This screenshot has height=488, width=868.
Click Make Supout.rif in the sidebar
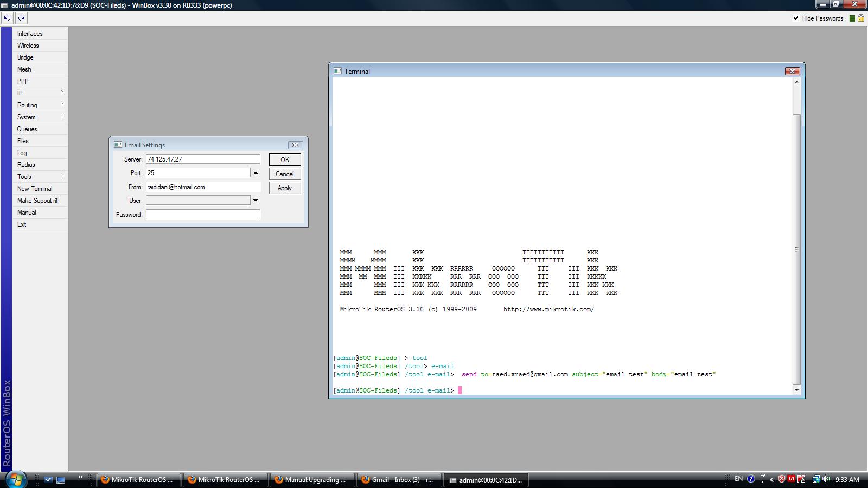click(x=40, y=201)
